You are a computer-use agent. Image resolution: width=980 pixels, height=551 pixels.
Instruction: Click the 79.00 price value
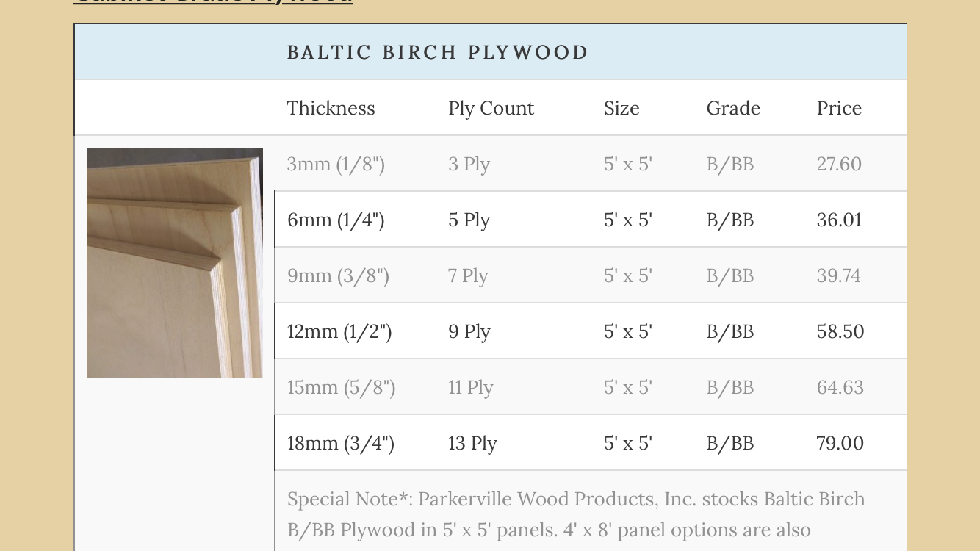pos(840,443)
